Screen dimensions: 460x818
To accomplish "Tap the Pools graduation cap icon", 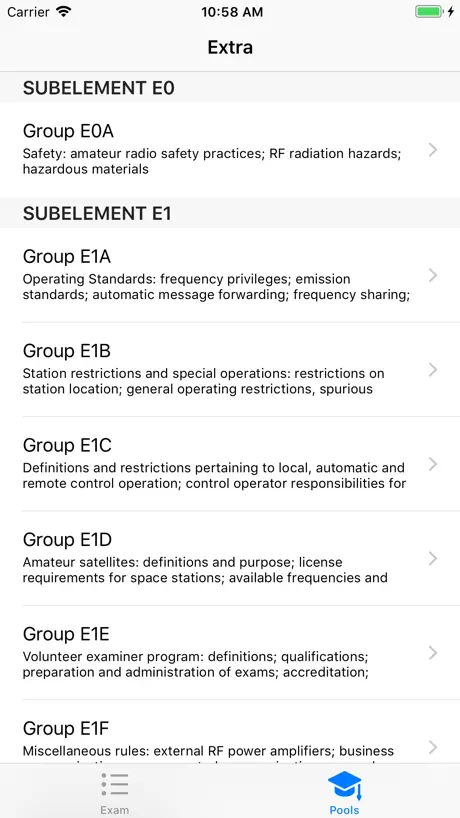I will pos(344,786).
